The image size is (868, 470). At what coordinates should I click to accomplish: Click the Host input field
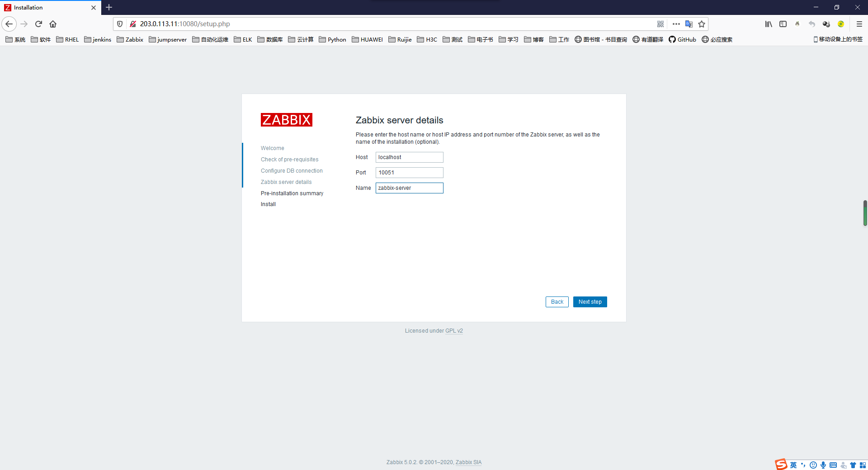point(409,157)
